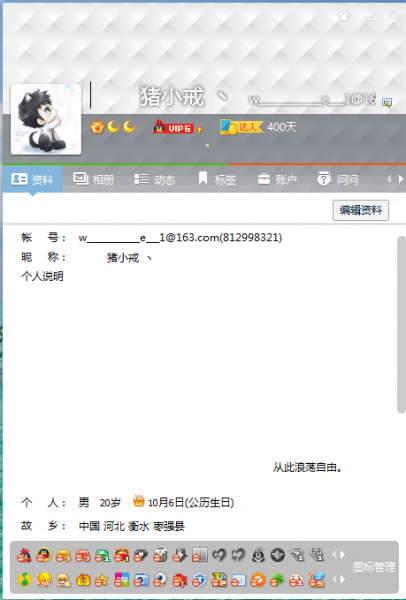
Task: Click the signature text 从此浪荡自由。
Action: 307,467
